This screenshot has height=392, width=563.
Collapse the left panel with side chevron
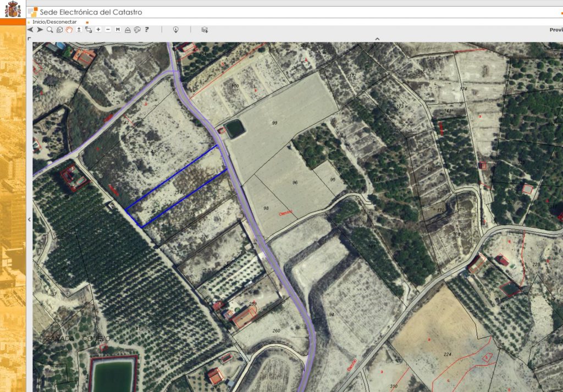[29, 219]
